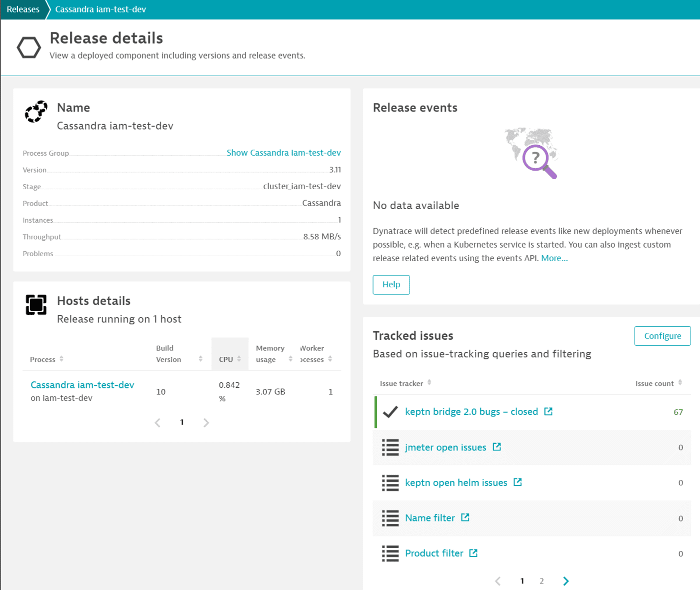The width and height of the screenshot is (700, 590).
Task: Follow the More... link about events API
Action: coord(554,258)
